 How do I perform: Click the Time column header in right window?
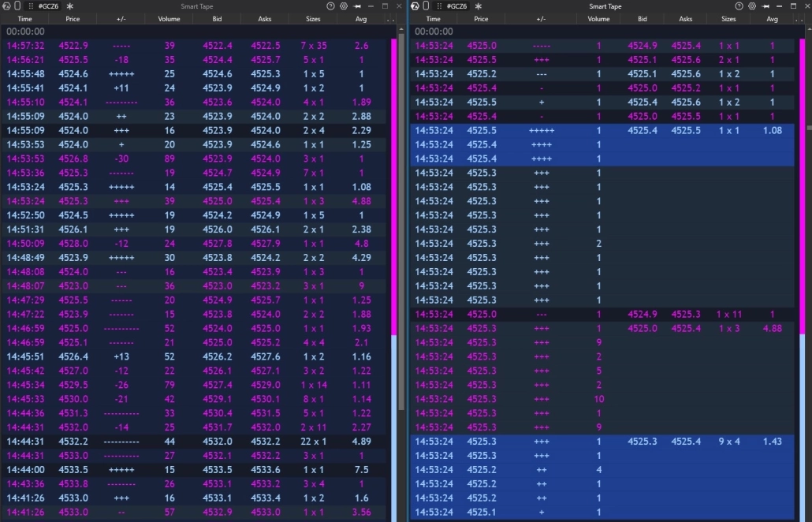(x=434, y=19)
